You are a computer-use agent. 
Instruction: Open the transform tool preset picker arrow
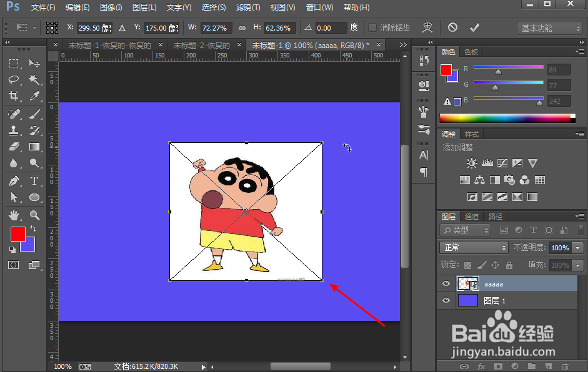(34, 27)
